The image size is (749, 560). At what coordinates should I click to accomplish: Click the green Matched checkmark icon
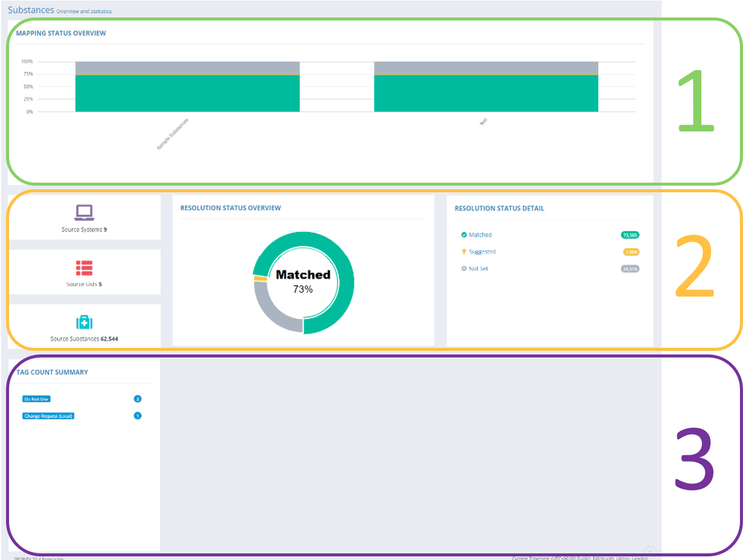464,235
